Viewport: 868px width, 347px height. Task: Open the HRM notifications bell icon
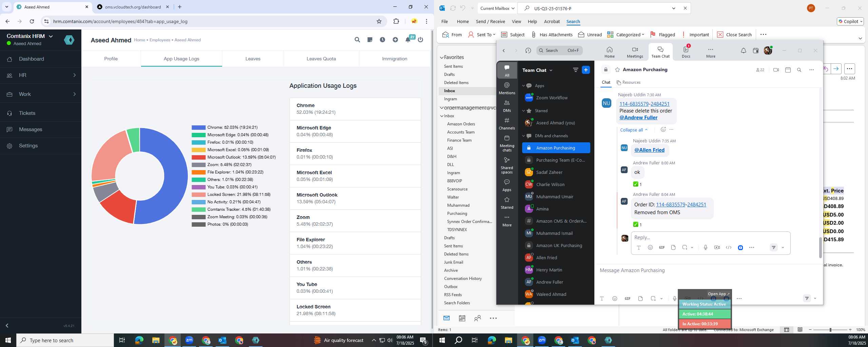coord(408,40)
